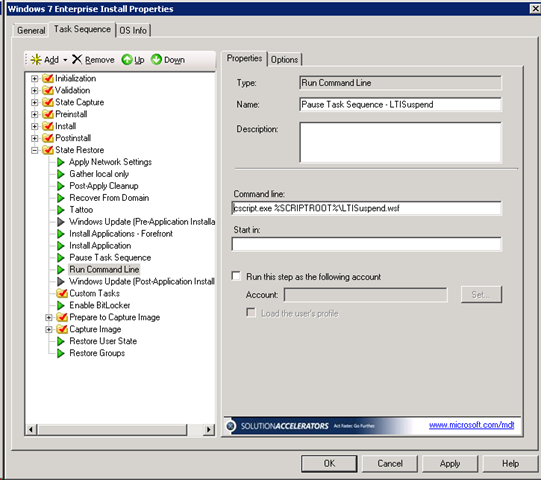The height and width of the screenshot is (480, 541).
Task: Click the Recover From Domain step icon
Action: (x=61, y=198)
